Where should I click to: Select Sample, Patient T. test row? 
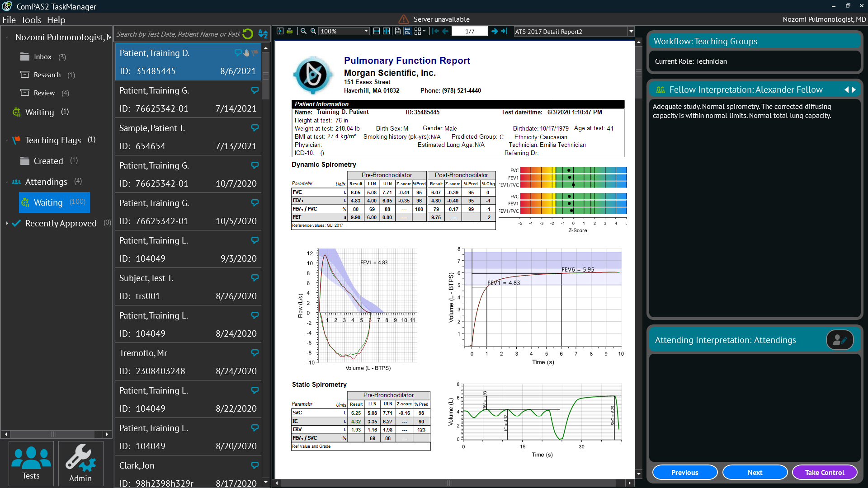coord(188,137)
